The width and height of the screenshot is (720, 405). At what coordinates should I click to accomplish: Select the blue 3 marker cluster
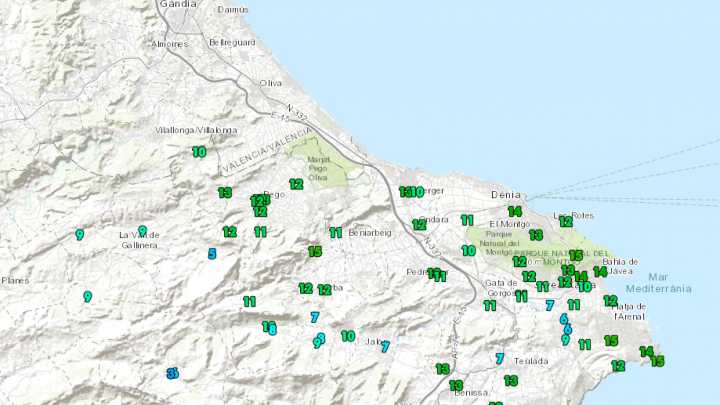point(172,373)
